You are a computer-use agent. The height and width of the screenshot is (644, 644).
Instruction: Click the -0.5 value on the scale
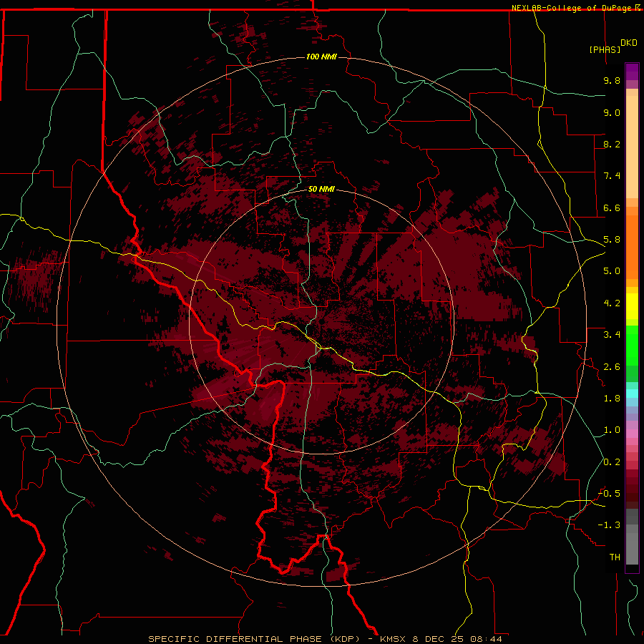pos(610,494)
